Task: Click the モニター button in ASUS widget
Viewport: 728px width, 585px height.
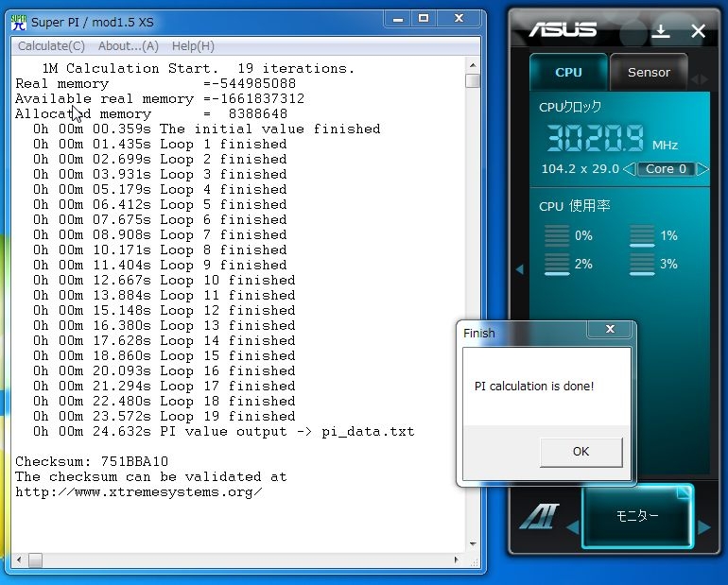Action: coord(637,515)
